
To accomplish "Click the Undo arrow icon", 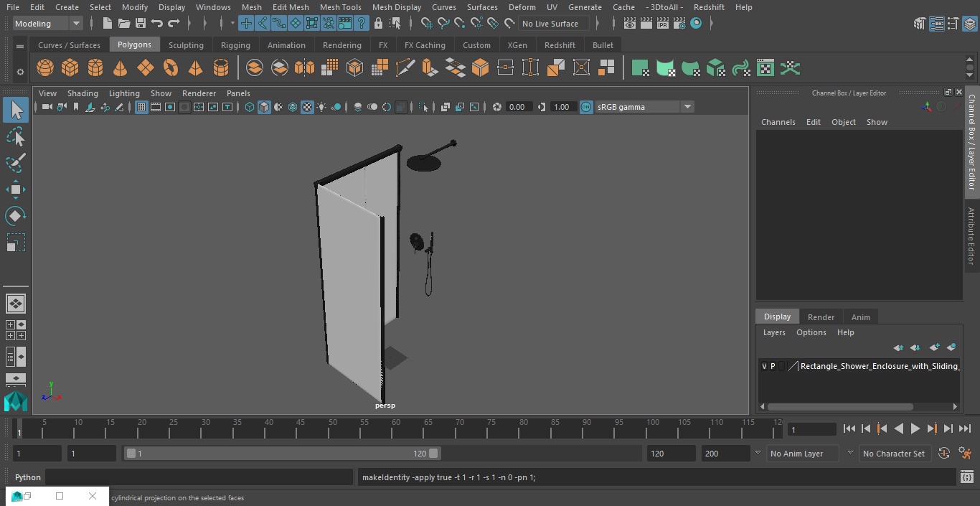I will coord(157,24).
